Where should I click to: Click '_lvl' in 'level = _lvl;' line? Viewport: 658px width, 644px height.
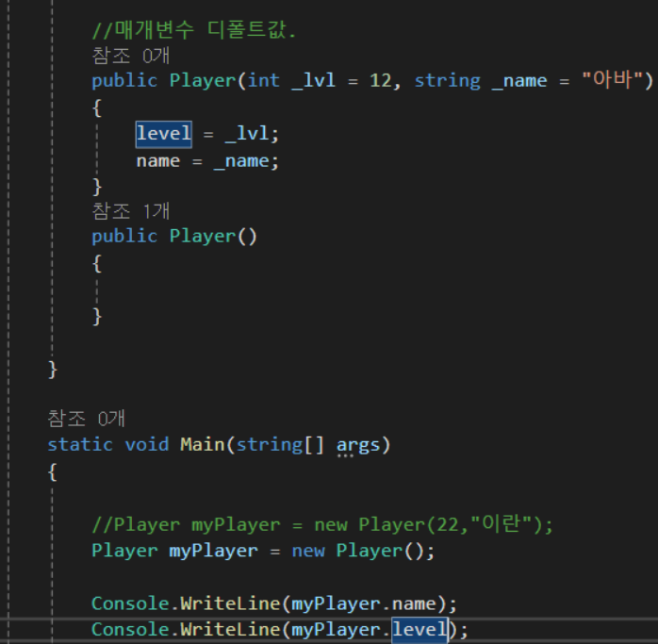(x=246, y=134)
